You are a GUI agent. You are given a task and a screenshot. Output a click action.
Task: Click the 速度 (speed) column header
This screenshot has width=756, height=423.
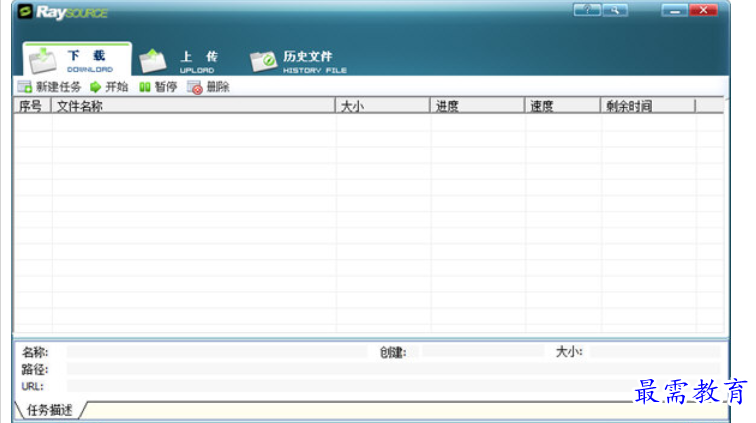(562, 106)
